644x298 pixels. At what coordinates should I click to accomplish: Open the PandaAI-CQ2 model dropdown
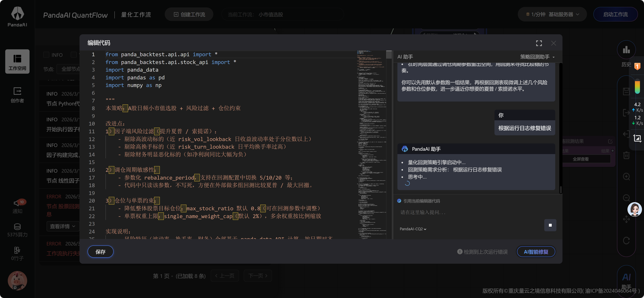(413, 229)
